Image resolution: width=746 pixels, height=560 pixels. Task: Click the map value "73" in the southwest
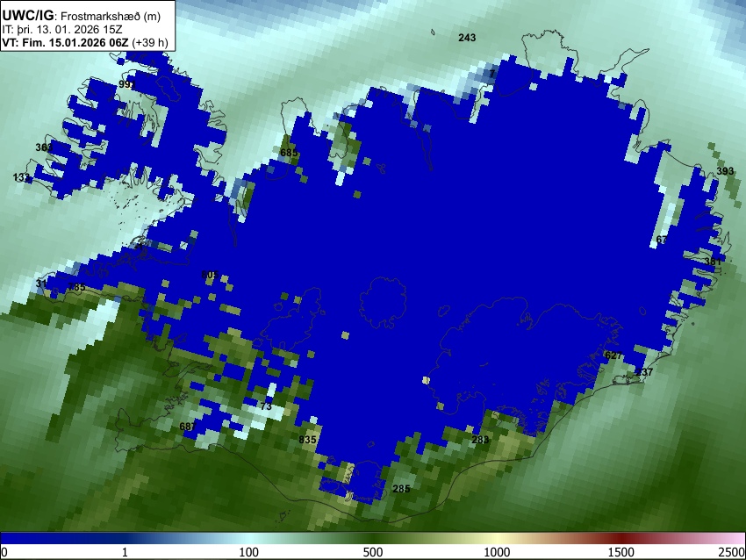tap(266, 406)
